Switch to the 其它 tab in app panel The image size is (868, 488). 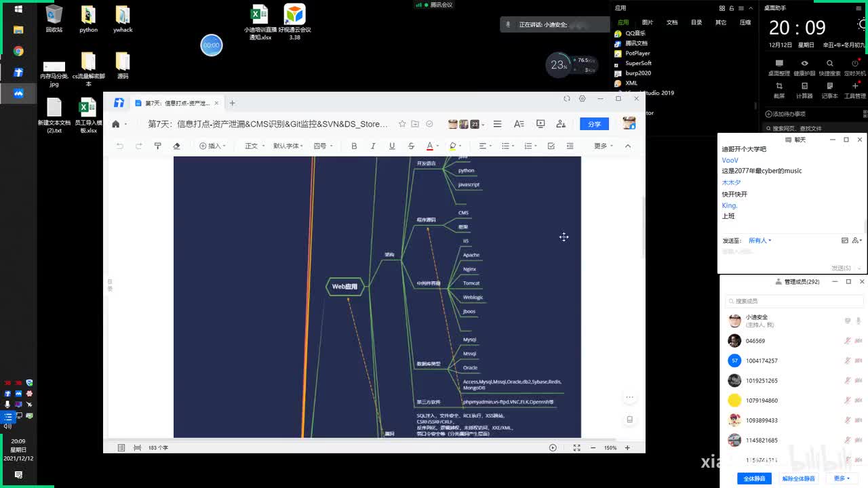[x=721, y=22]
